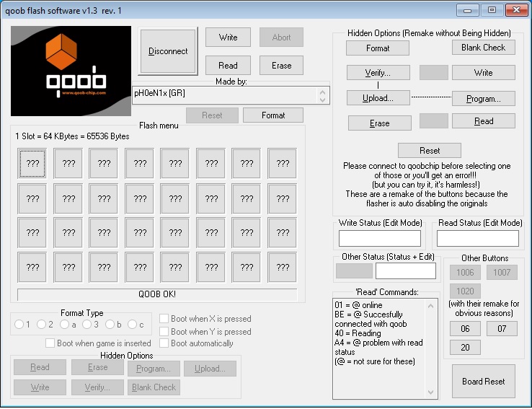The image size is (532, 409).
Task: Click Upload... in bottom Hidden Options
Action: pyautogui.click(x=210, y=369)
